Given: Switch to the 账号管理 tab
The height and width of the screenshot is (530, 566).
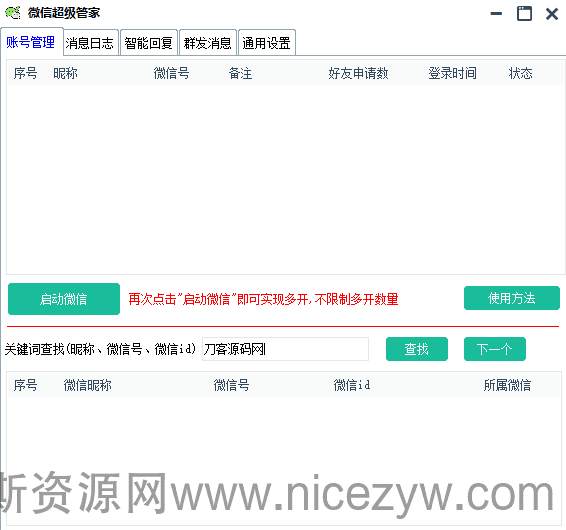Looking at the screenshot, I should click(31, 43).
